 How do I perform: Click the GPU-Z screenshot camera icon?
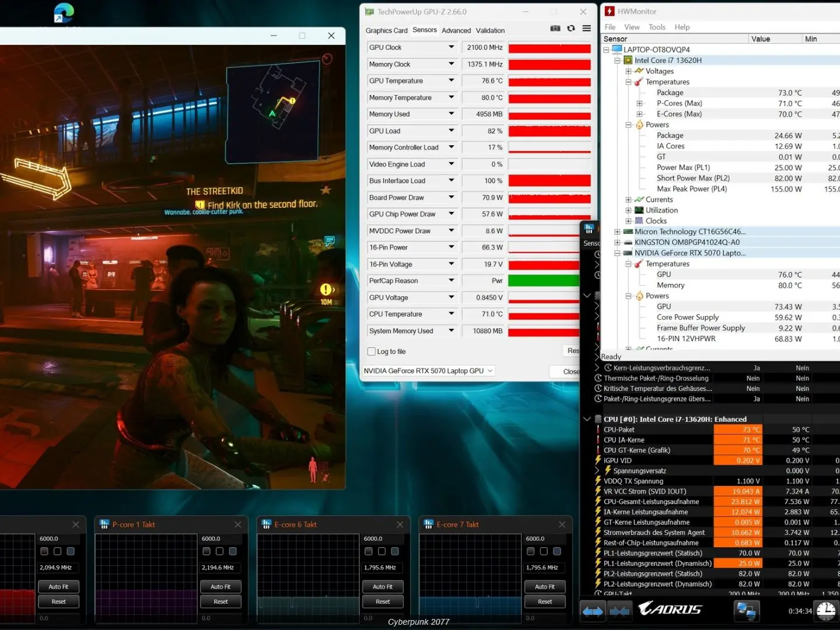coord(555,28)
